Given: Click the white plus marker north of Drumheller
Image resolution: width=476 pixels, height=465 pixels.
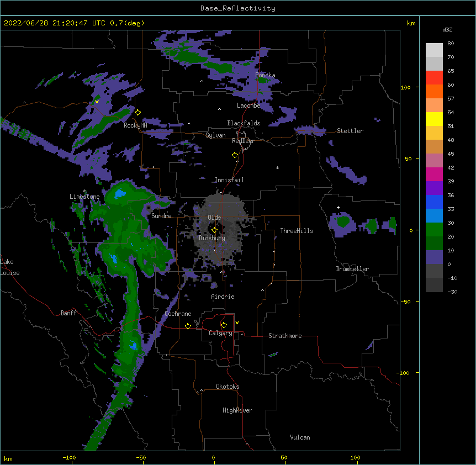Looking at the screenshot, I should [x=338, y=207].
